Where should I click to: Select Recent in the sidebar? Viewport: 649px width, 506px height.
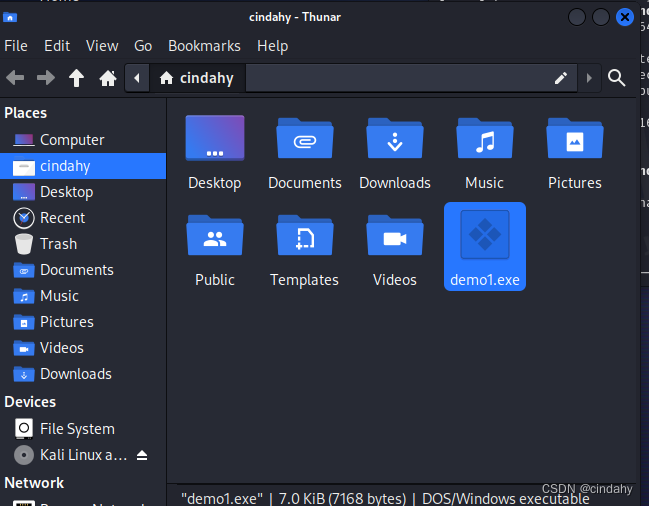(62, 218)
